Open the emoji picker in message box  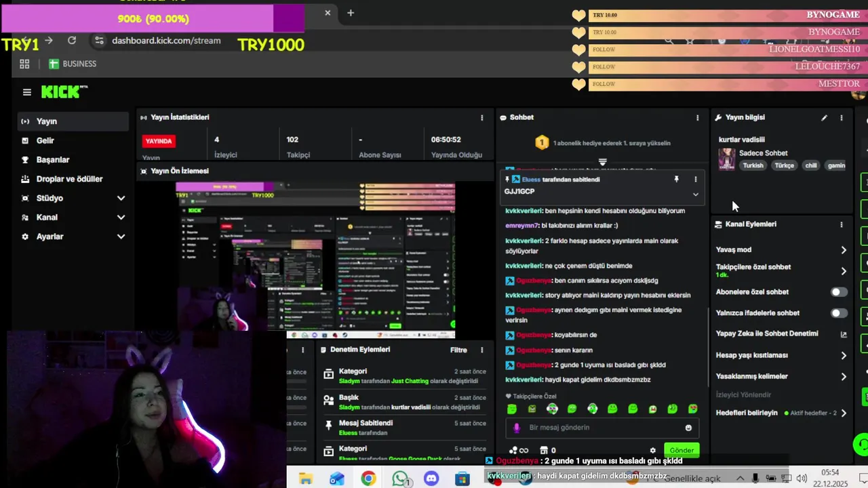coord(688,428)
